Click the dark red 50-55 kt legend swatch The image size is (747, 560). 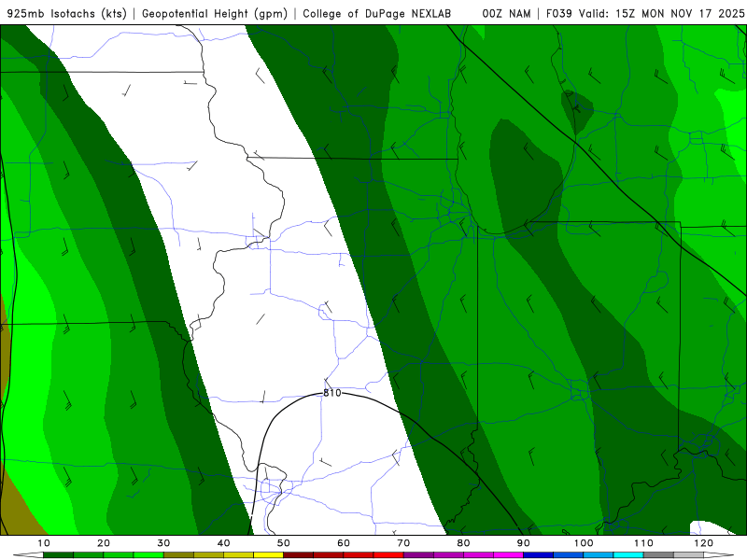(x=298, y=555)
